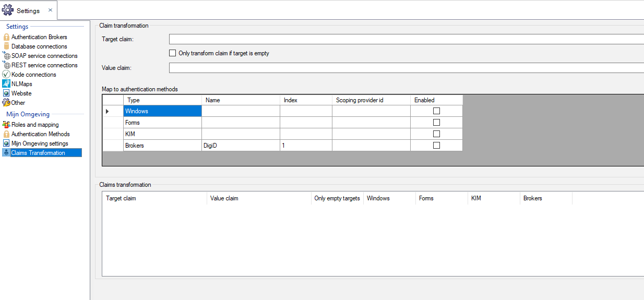Click the Index column header
The width and height of the screenshot is (644, 300).
[x=306, y=100]
